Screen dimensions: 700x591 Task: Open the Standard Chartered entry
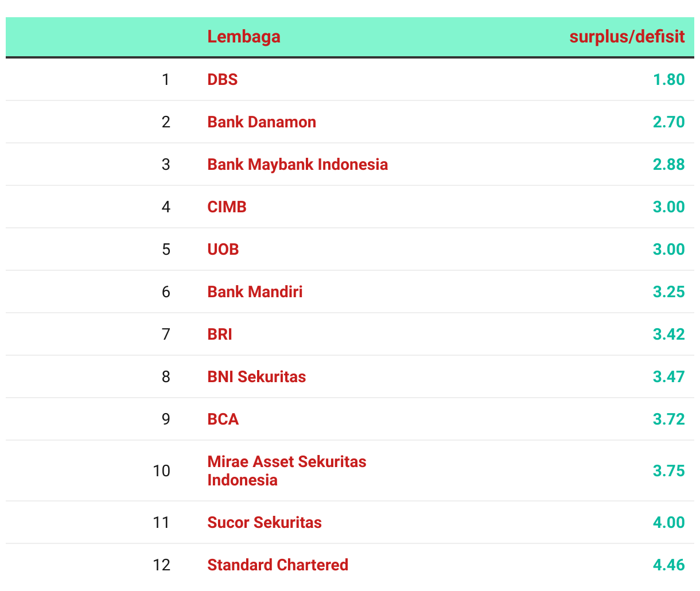coord(278,565)
